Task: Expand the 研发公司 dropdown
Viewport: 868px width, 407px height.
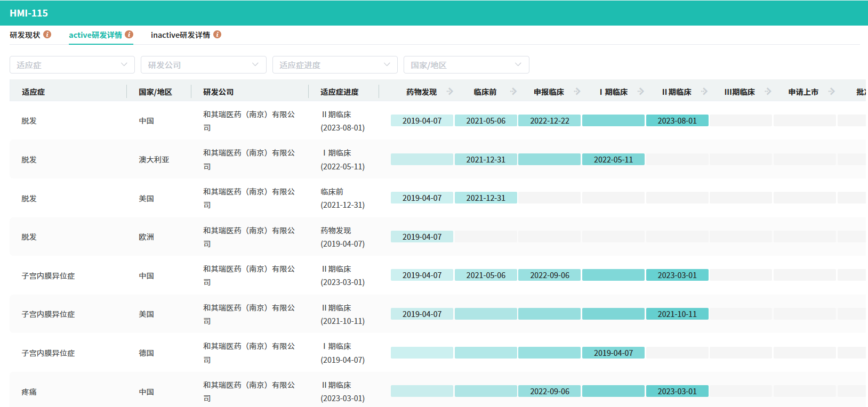Action: pyautogui.click(x=203, y=65)
